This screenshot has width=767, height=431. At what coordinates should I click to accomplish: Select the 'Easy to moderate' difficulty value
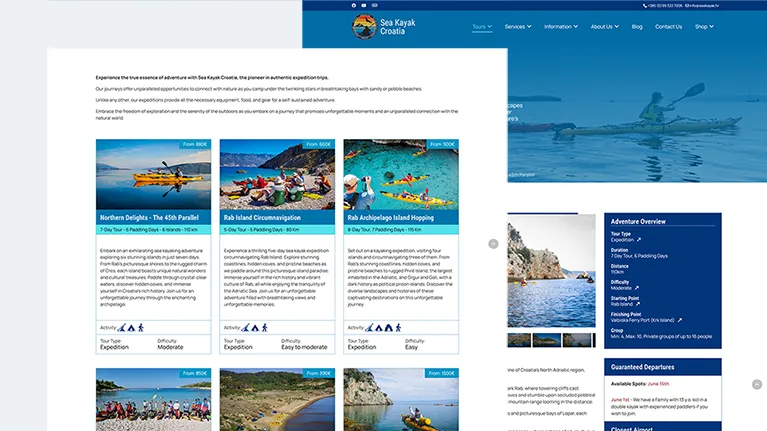pyautogui.click(x=304, y=347)
